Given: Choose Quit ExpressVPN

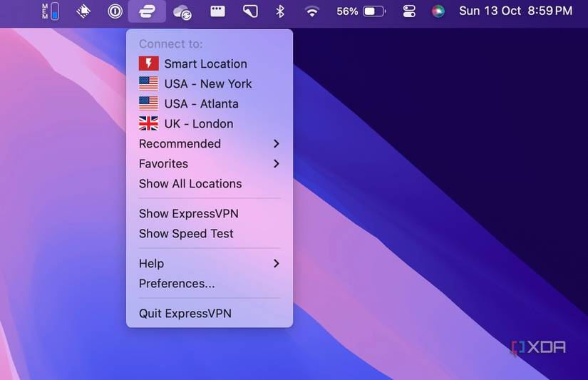Looking at the screenshot, I should [210, 313].
